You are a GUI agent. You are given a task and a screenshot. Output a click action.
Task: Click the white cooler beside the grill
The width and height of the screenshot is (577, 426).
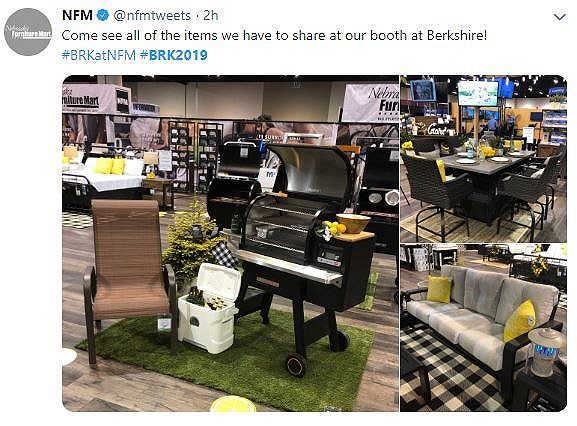coord(208,308)
